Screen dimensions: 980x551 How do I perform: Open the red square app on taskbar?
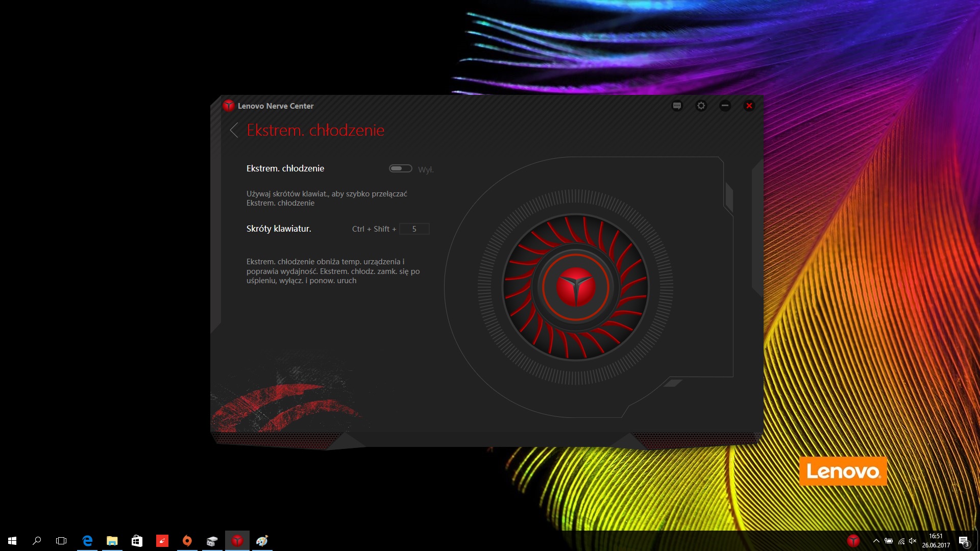coord(162,541)
